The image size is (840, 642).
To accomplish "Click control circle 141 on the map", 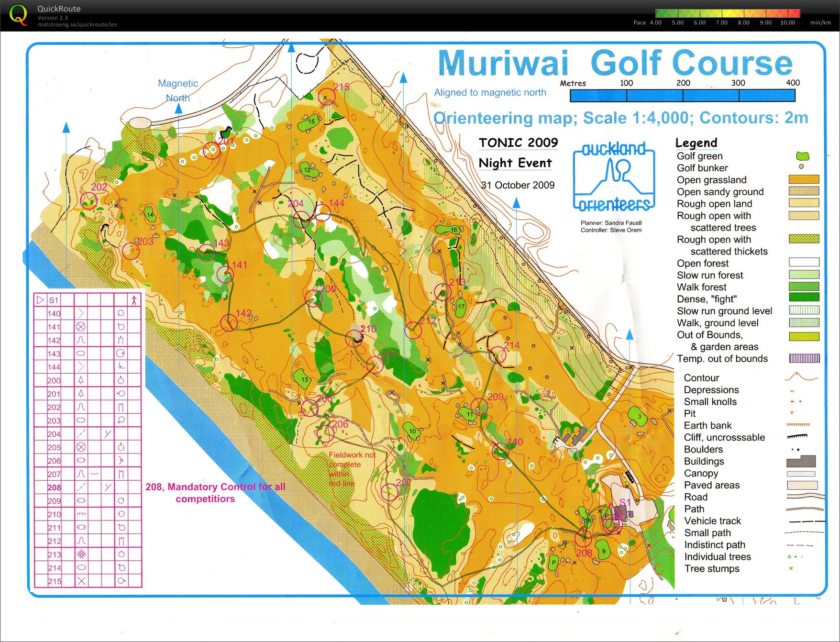I will tap(225, 275).
